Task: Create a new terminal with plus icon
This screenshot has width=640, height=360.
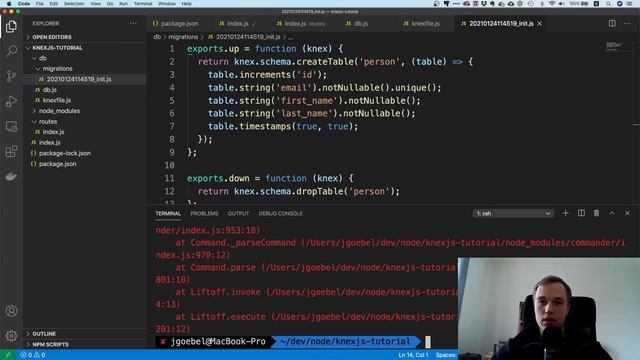Action: [x=565, y=213]
